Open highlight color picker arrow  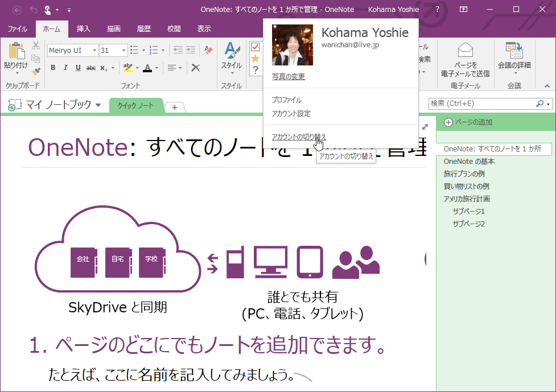point(137,68)
